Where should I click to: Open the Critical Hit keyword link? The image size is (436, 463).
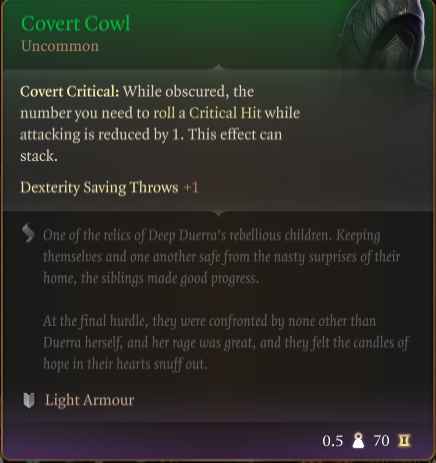[x=225, y=113]
